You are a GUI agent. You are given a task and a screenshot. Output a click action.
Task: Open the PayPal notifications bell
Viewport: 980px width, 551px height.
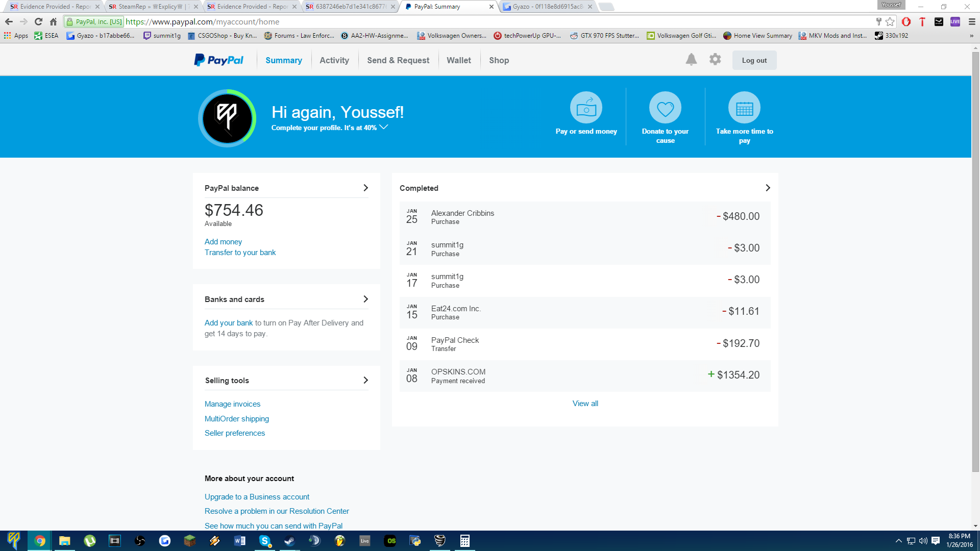[x=691, y=60]
